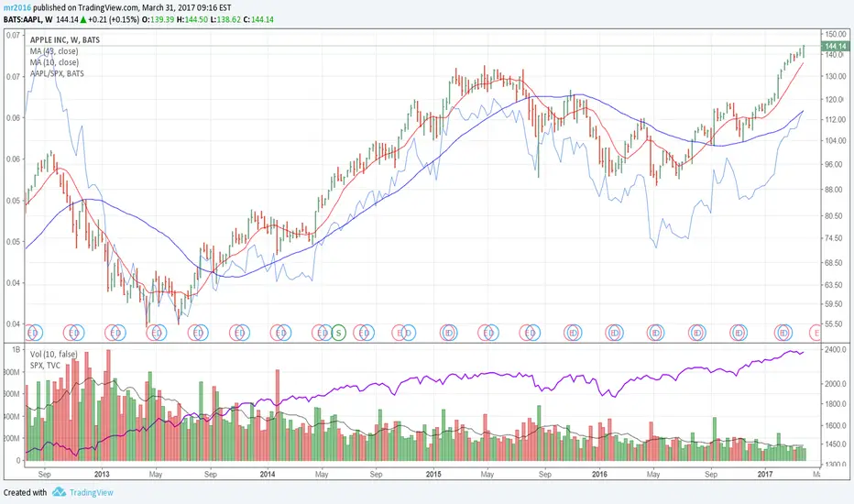Open the red E earnings marker before Sep 2012
854x504 pixels.
pos(30,333)
